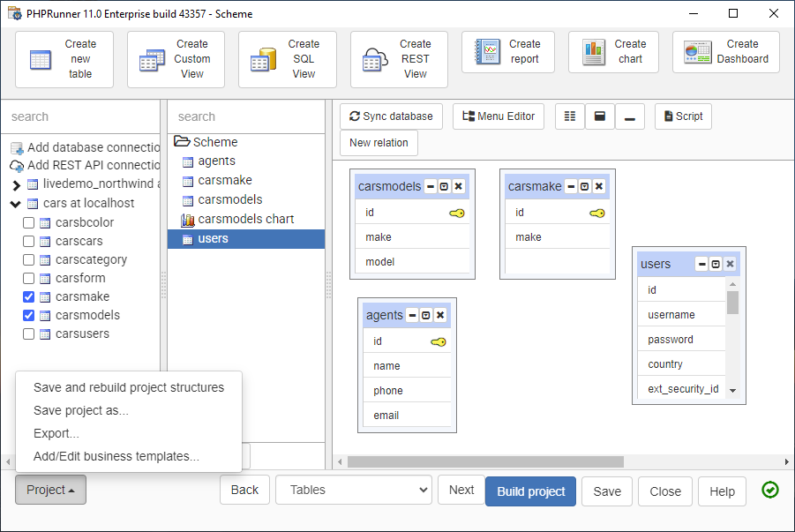Click the Script button
Image resolution: width=795 pixels, height=532 pixels.
tap(683, 116)
